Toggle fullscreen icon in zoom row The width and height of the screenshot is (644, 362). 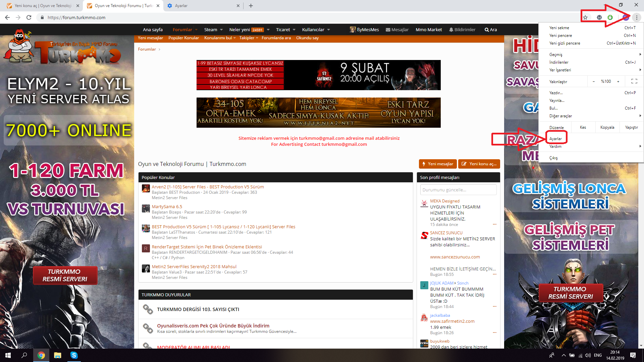(634, 81)
